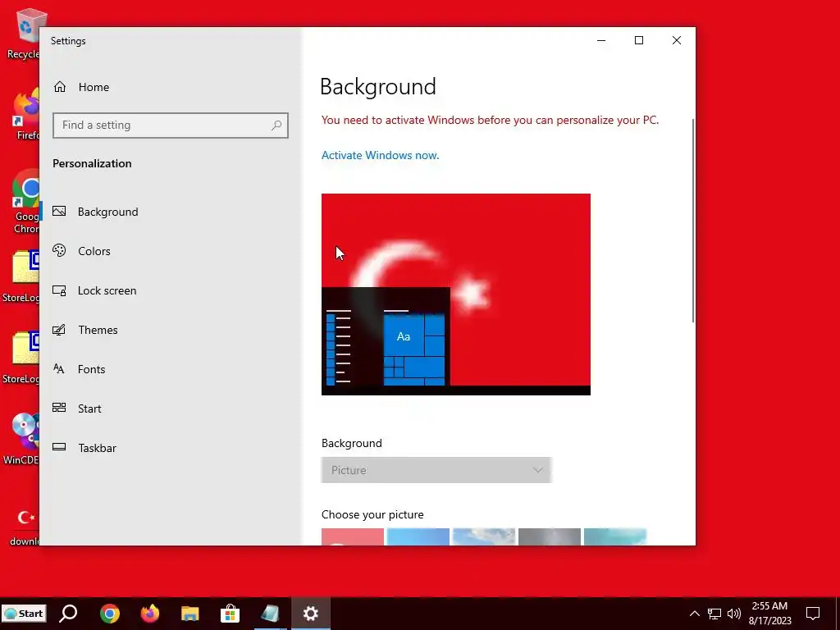The width and height of the screenshot is (840, 630).
Task: Choose the first red picture thumbnail
Action: [x=353, y=536]
